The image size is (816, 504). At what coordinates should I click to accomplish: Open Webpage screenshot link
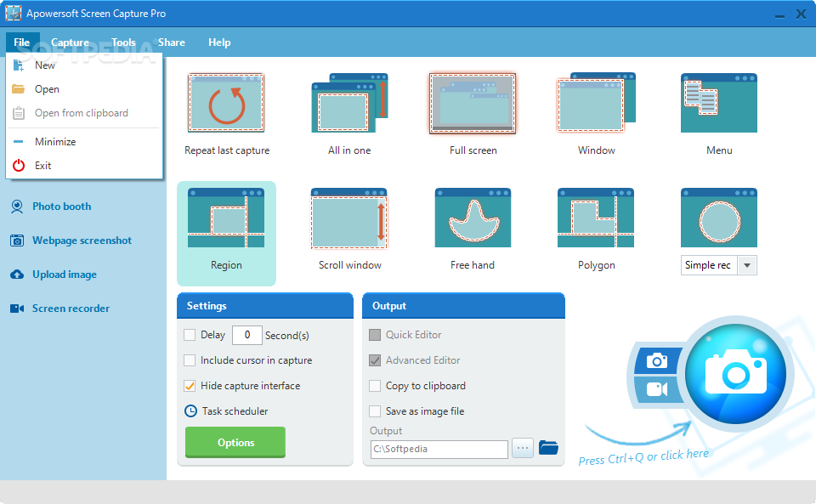[x=82, y=241]
